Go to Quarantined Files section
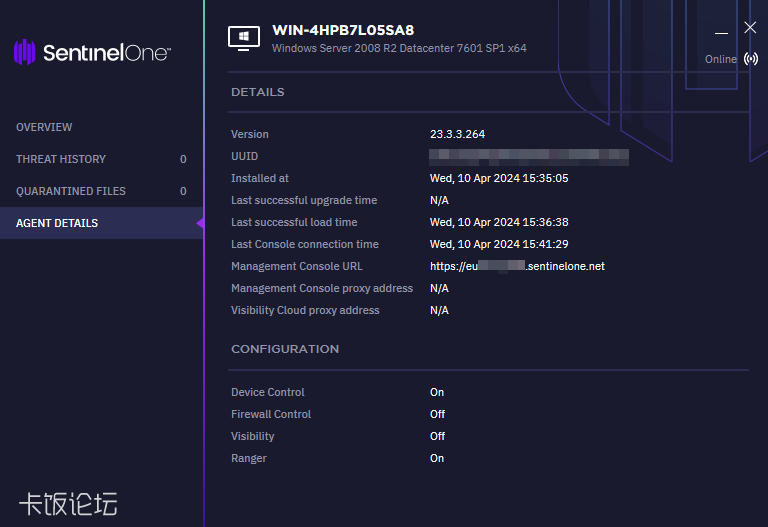Viewport: 768px width, 527px height. (x=70, y=191)
